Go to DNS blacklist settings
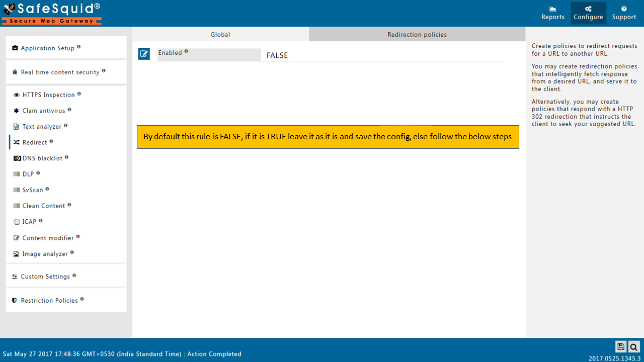 42,158
